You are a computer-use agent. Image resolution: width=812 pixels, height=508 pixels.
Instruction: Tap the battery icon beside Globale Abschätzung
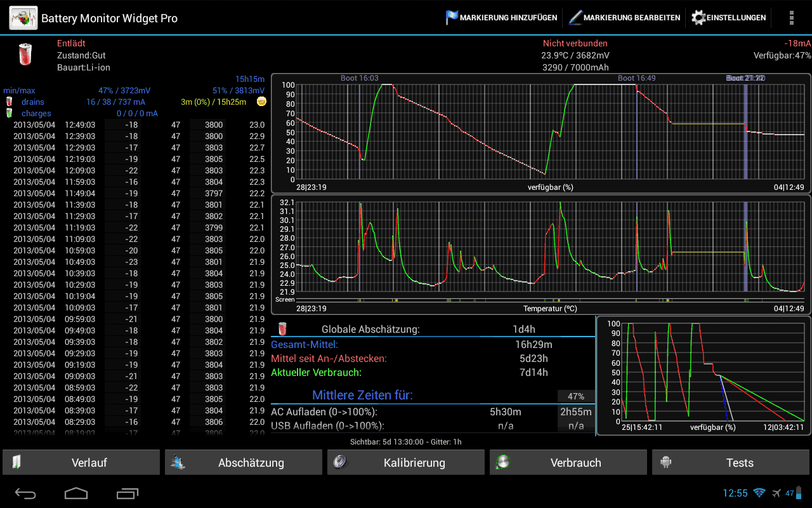[283, 329]
